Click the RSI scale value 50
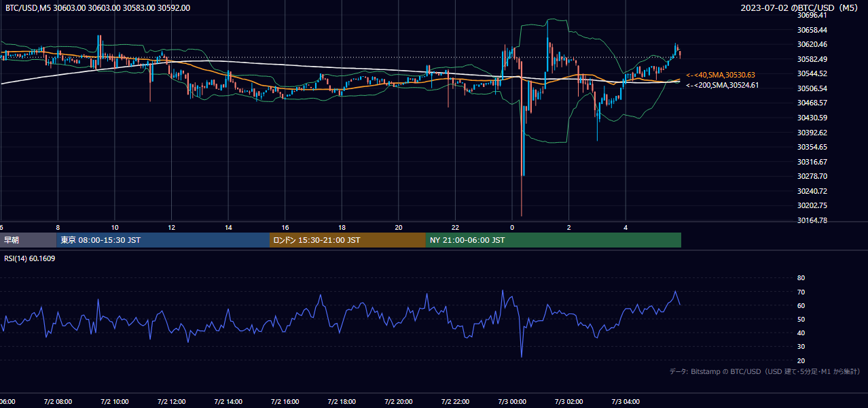868x408 pixels. point(801,319)
